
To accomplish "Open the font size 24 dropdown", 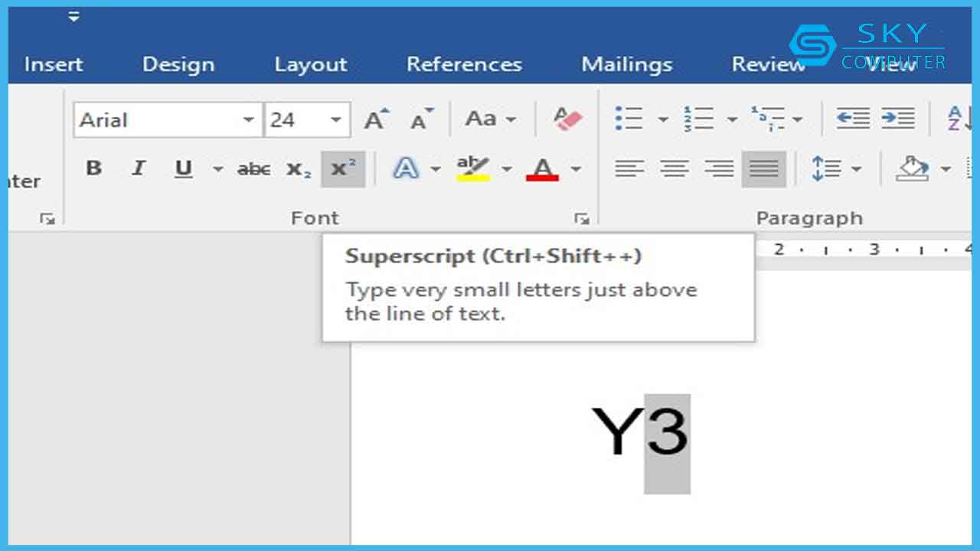I will coord(336,120).
